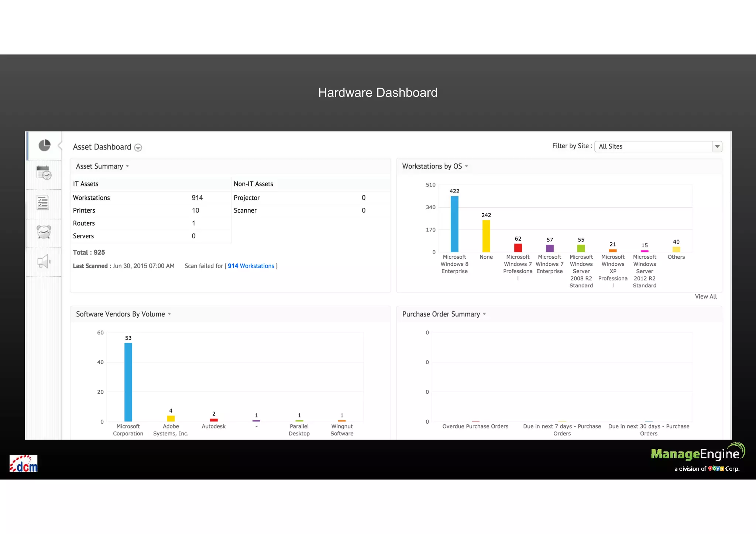Click the Projector row label
This screenshot has height=534, width=756.
click(247, 198)
